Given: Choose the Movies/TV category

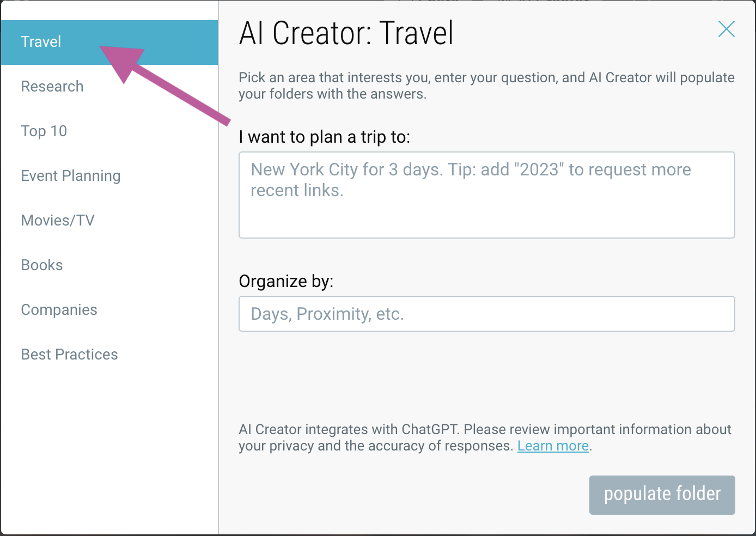Looking at the screenshot, I should [x=58, y=220].
